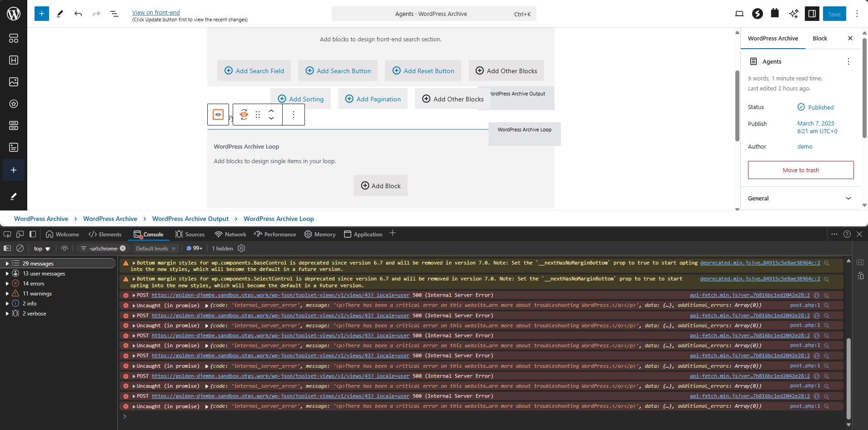
Task: Open the block toolbar options menu
Action: click(x=294, y=115)
